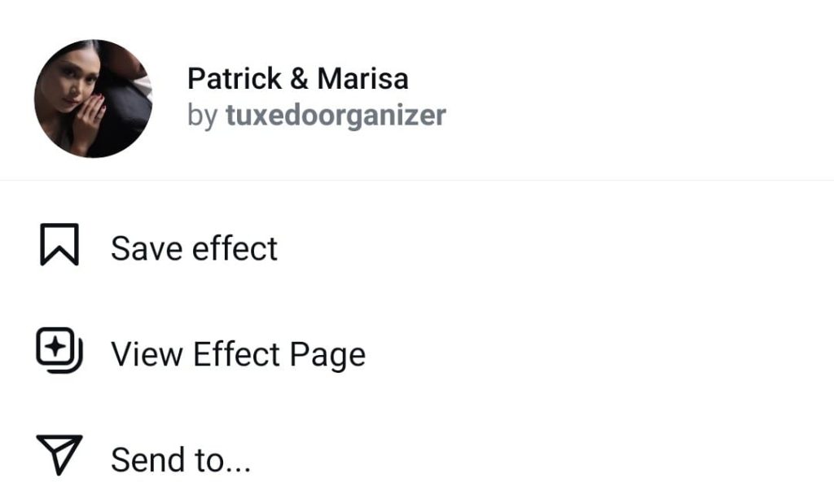Choose the View Effect Page menu option
This screenshot has height=504, width=834.
pos(417,353)
